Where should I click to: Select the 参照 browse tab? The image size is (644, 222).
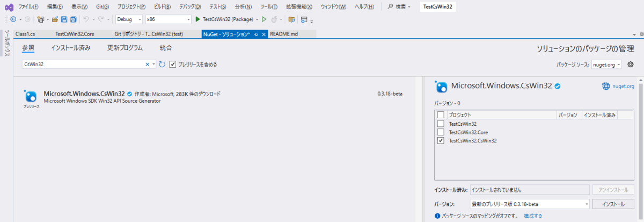[28, 48]
